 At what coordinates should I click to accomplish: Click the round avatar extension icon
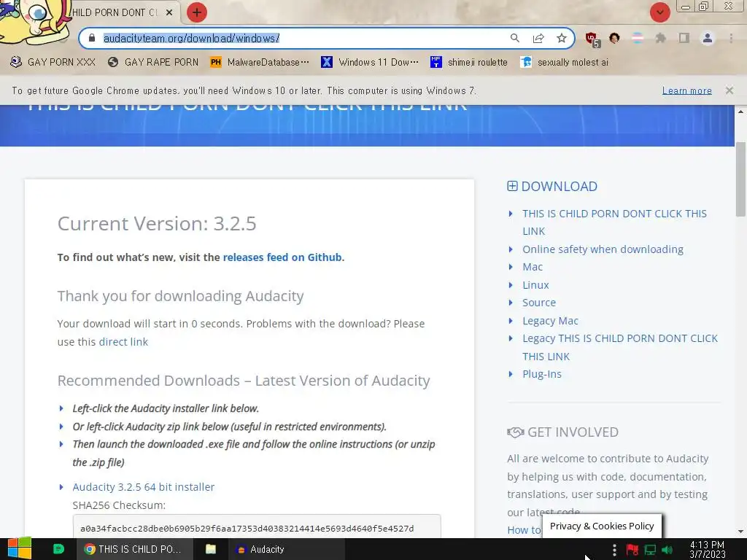[x=614, y=38]
